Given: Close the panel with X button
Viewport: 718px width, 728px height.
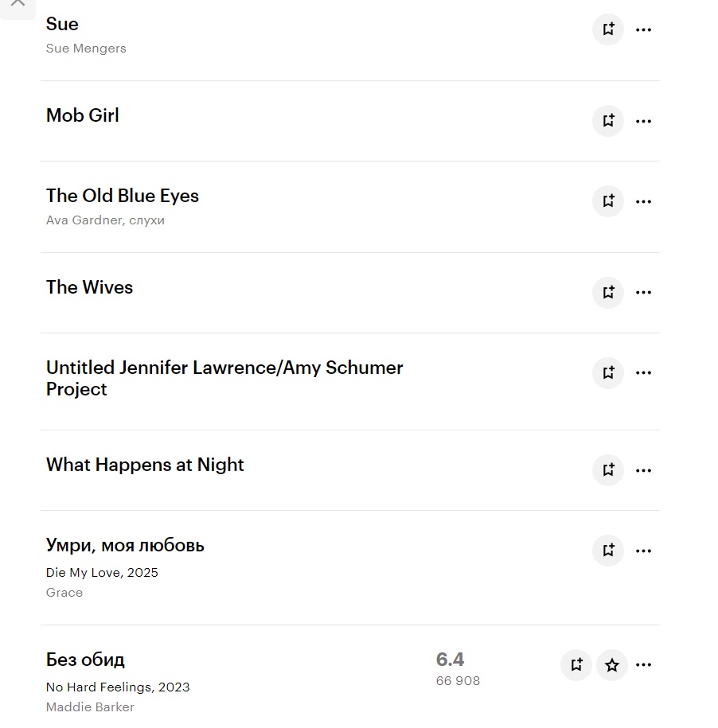Looking at the screenshot, I should [18, 4].
